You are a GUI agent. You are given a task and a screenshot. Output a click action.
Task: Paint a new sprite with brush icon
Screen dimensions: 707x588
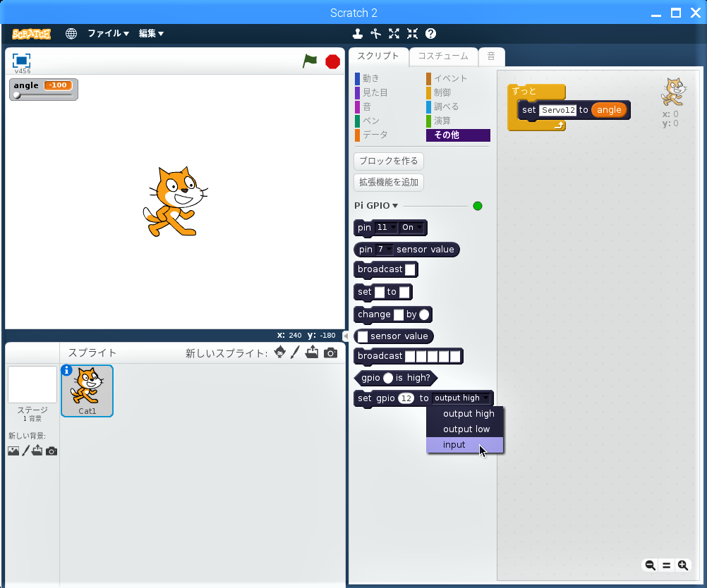click(296, 353)
